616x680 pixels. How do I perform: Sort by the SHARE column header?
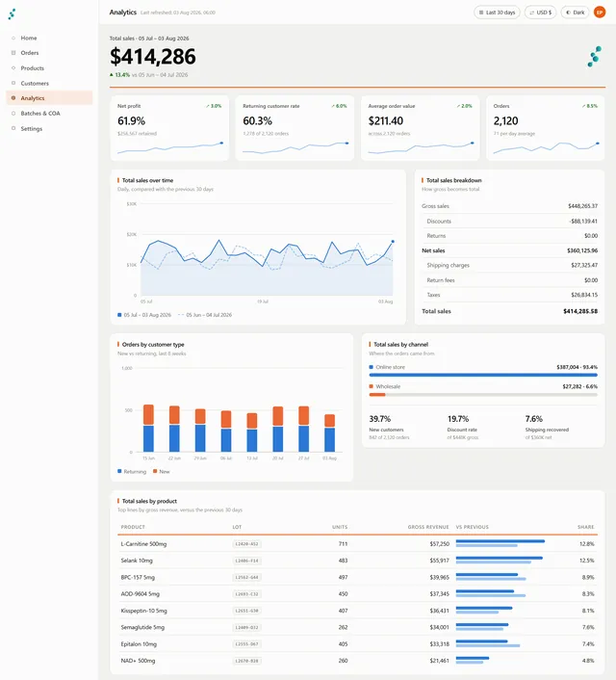coord(585,527)
